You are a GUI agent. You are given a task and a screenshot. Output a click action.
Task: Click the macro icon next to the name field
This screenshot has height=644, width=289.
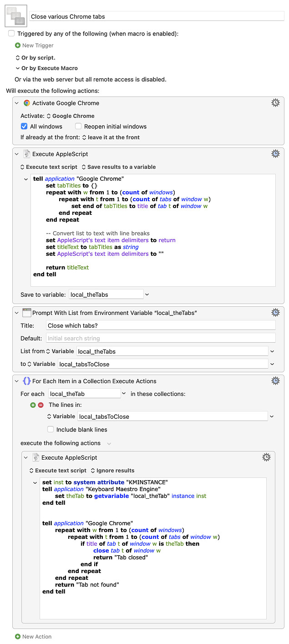point(16,16)
